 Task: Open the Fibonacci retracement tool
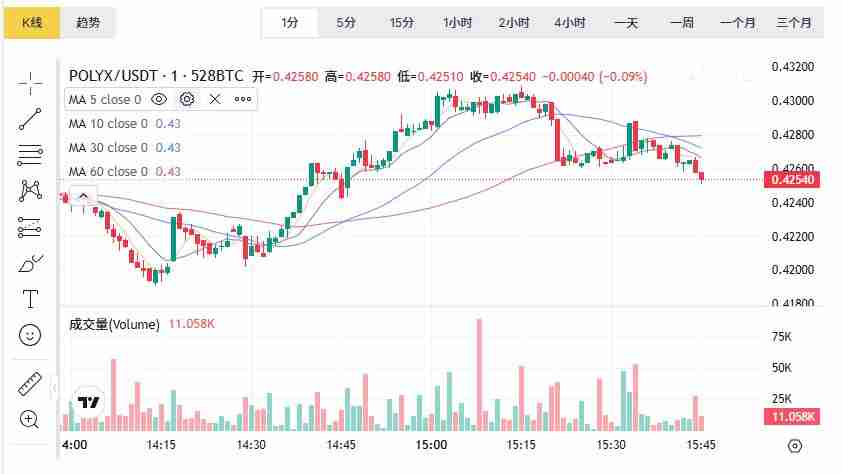[30, 155]
